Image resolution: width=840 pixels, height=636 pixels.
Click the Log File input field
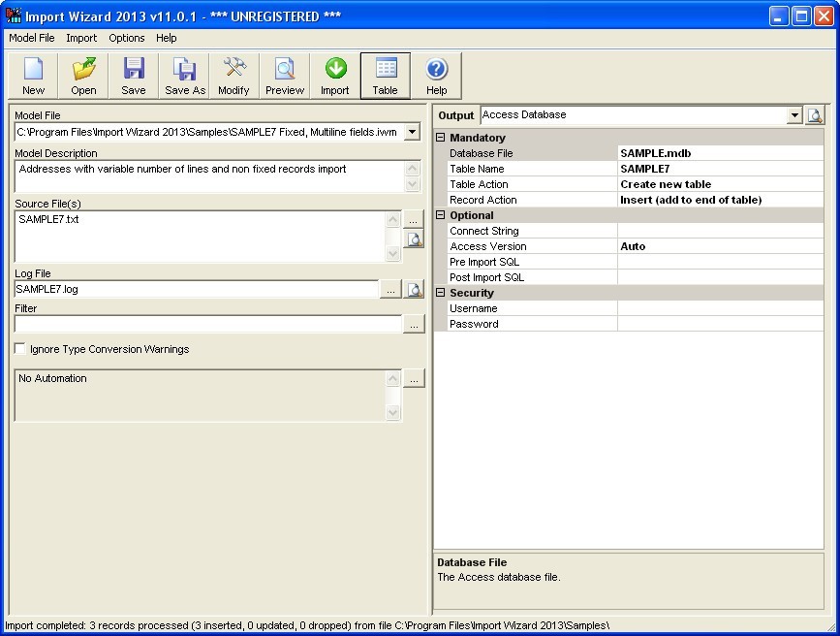point(196,290)
